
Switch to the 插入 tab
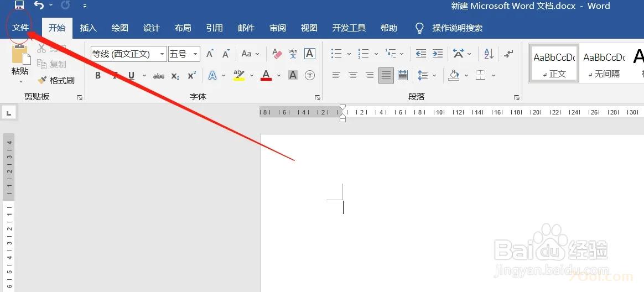[x=89, y=28]
